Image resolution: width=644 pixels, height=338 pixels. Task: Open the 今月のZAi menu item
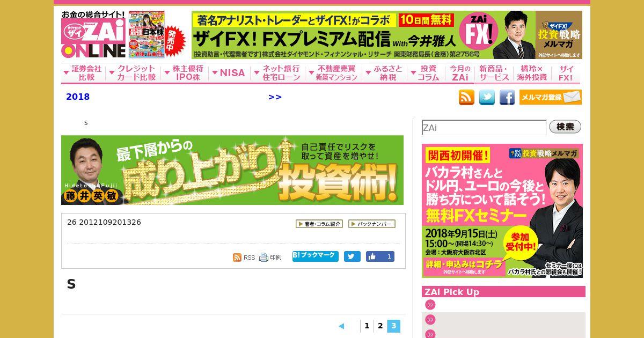pos(460,73)
